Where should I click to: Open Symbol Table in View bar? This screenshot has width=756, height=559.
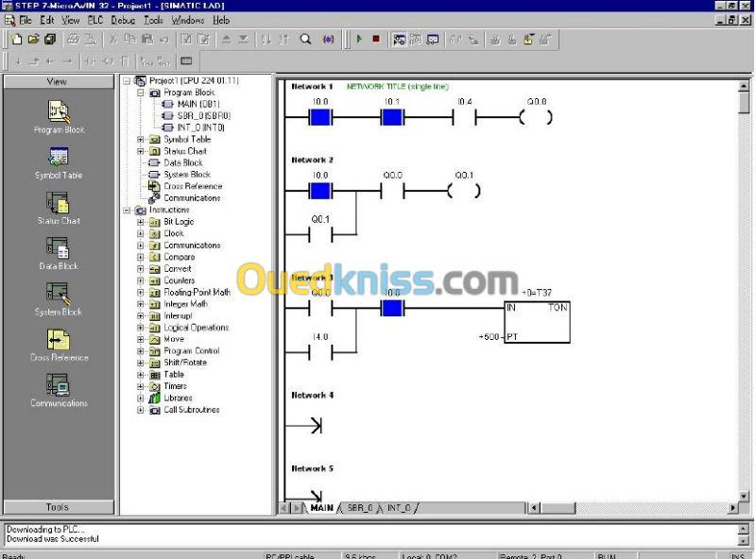(x=59, y=163)
